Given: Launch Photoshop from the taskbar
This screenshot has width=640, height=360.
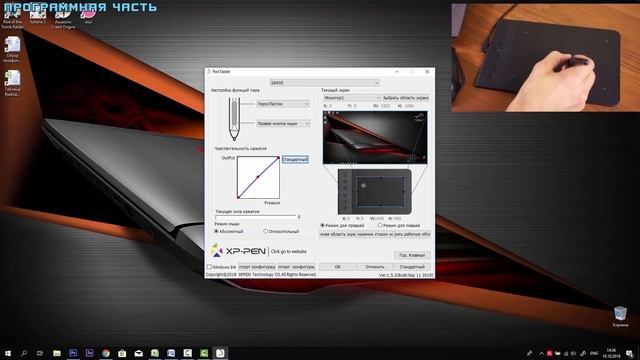Looking at the screenshot, I should tap(73, 353).
